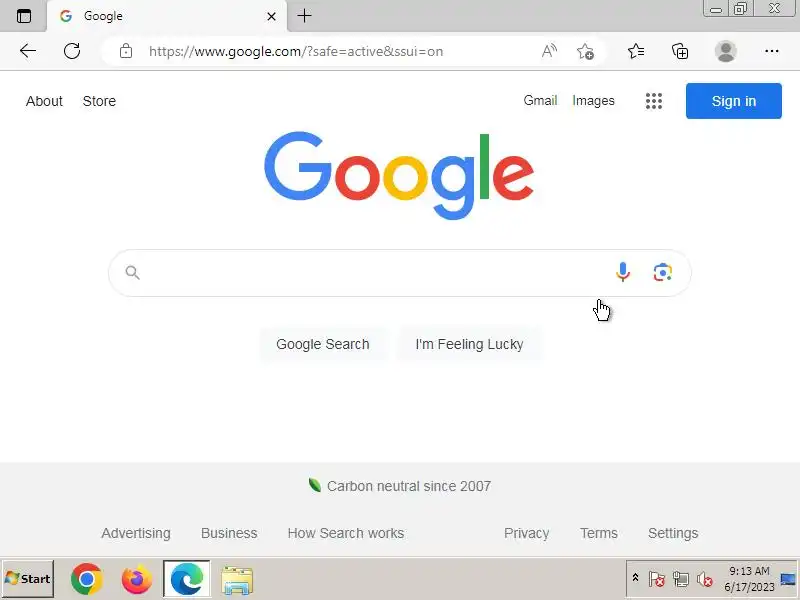Open the Favorites list icon
Image resolution: width=800 pixels, height=600 pixels.
[636, 51]
